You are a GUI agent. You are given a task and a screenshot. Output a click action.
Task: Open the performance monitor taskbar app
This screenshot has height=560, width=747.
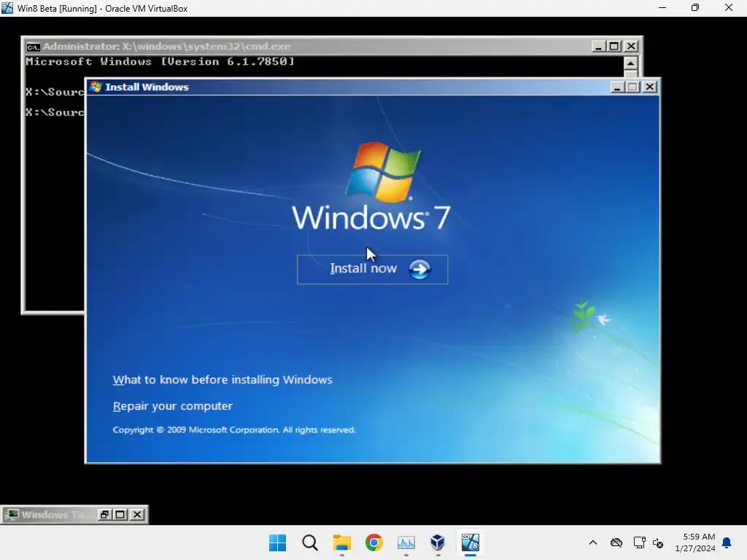tap(406, 542)
